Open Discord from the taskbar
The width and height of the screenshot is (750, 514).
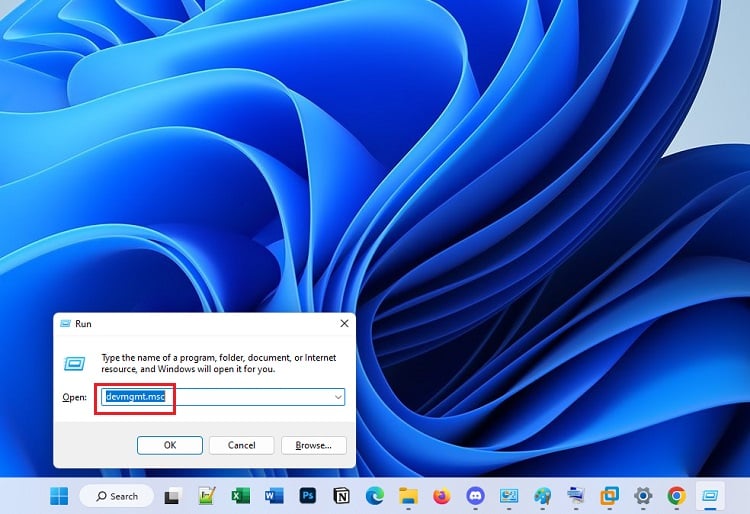[x=475, y=496]
